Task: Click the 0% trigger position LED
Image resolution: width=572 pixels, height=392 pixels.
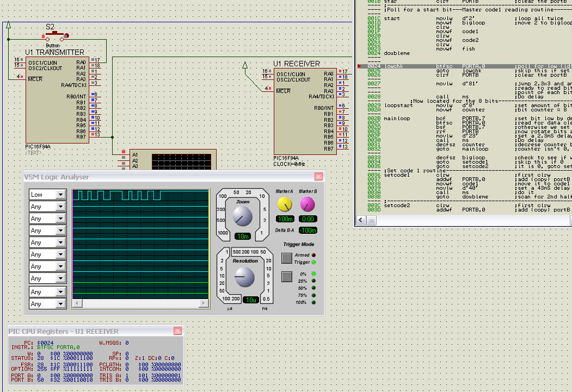Action: 313,273
